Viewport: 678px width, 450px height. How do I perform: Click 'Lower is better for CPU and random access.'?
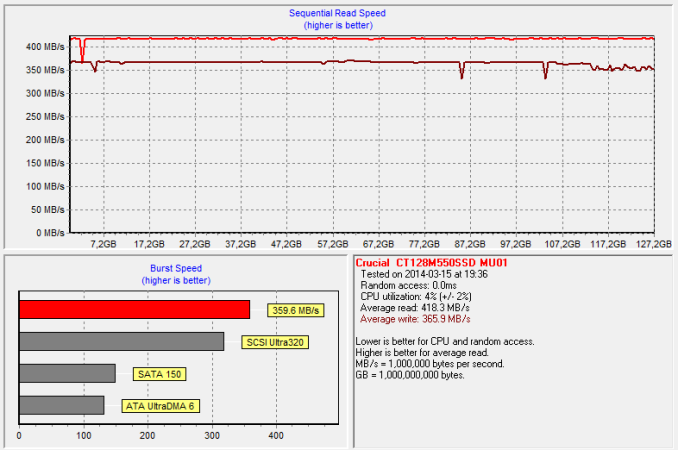click(445, 341)
